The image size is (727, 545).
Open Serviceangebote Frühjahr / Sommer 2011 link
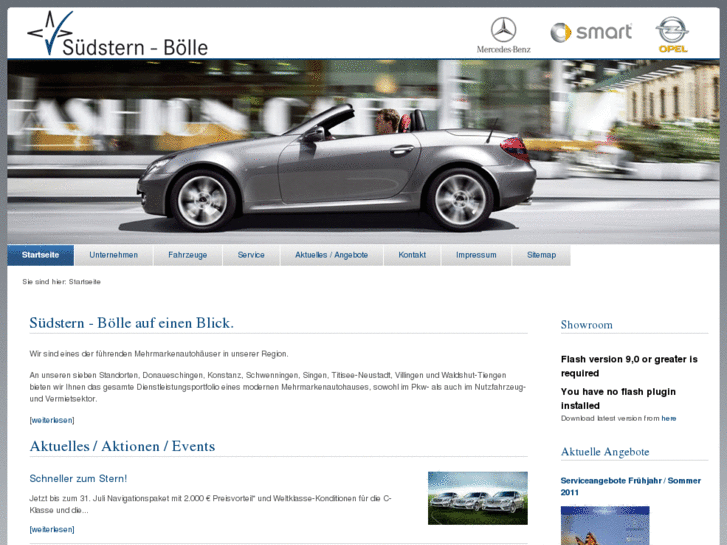(631, 487)
